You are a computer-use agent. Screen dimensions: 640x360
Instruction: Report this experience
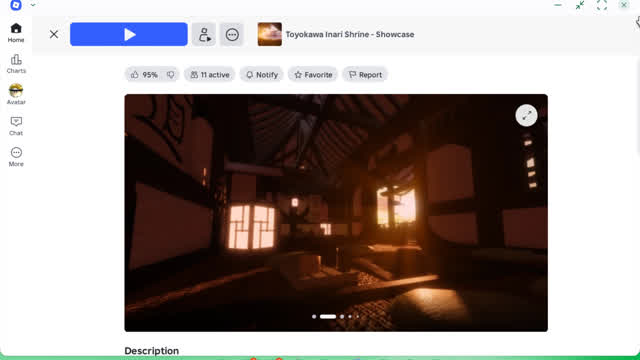coord(365,75)
